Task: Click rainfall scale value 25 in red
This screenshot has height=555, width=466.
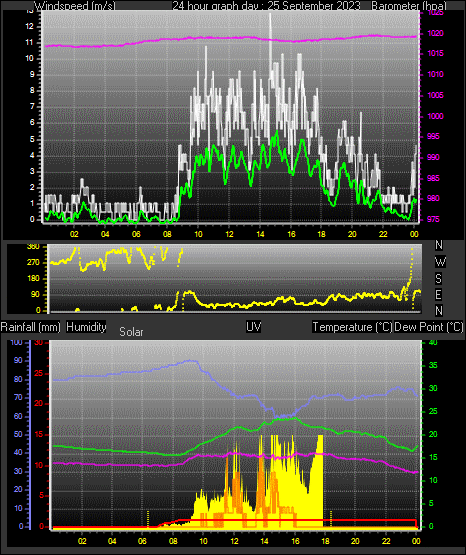Action: (39, 373)
